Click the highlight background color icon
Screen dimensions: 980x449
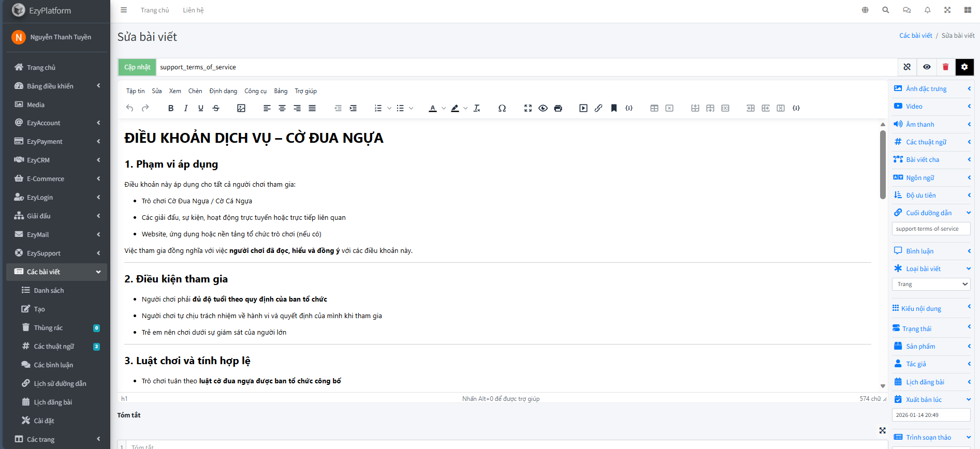pos(455,108)
